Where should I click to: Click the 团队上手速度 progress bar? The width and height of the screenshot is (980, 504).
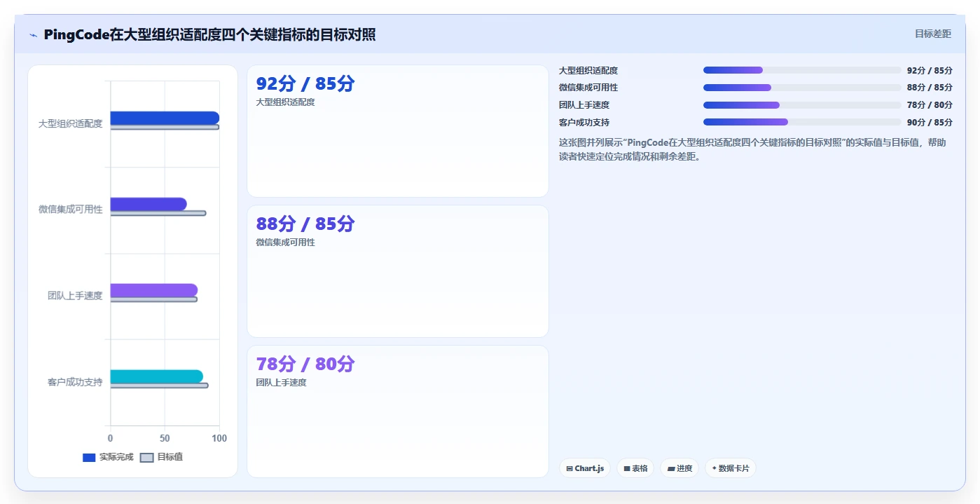click(x=802, y=105)
